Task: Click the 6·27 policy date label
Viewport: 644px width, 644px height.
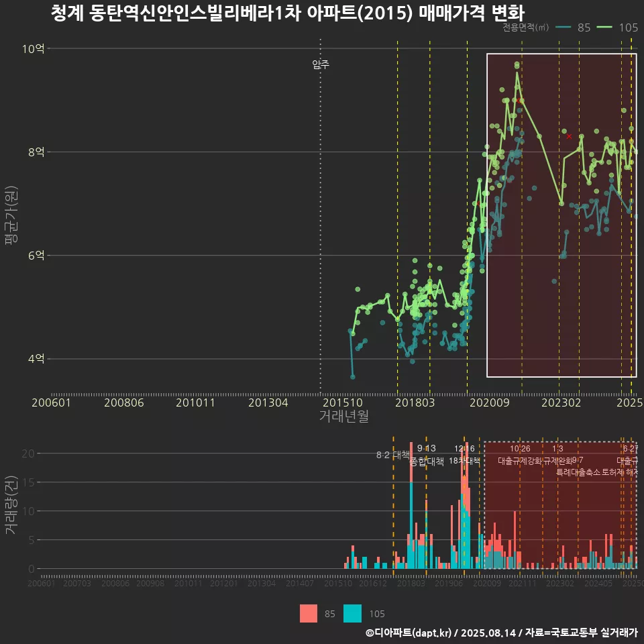Action: coord(631,449)
